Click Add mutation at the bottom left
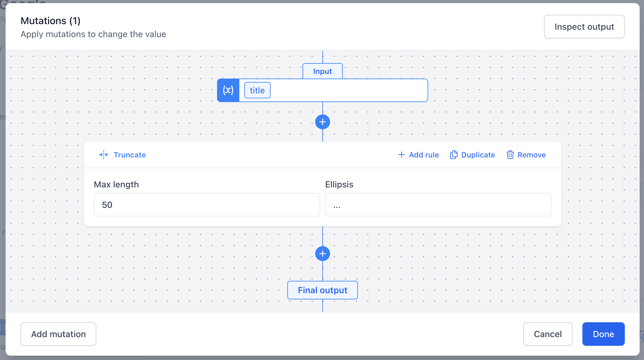The height and width of the screenshot is (360, 644). click(58, 334)
